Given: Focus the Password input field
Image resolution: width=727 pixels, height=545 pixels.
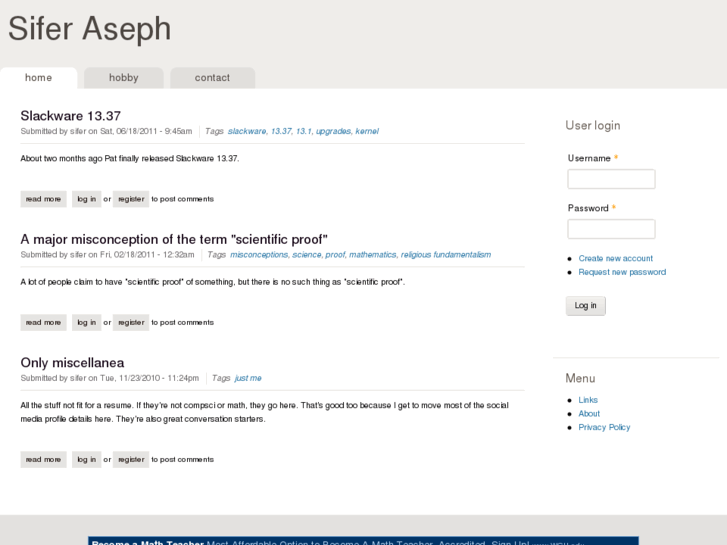Looking at the screenshot, I should [611, 229].
